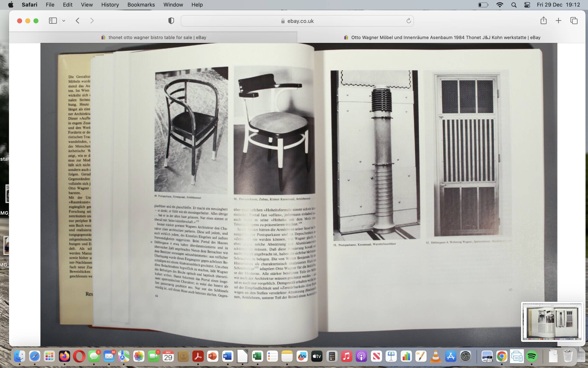The height and width of the screenshot is (368, 588).
Task: Open Freeform from the Dock
Action: (302, 357)
